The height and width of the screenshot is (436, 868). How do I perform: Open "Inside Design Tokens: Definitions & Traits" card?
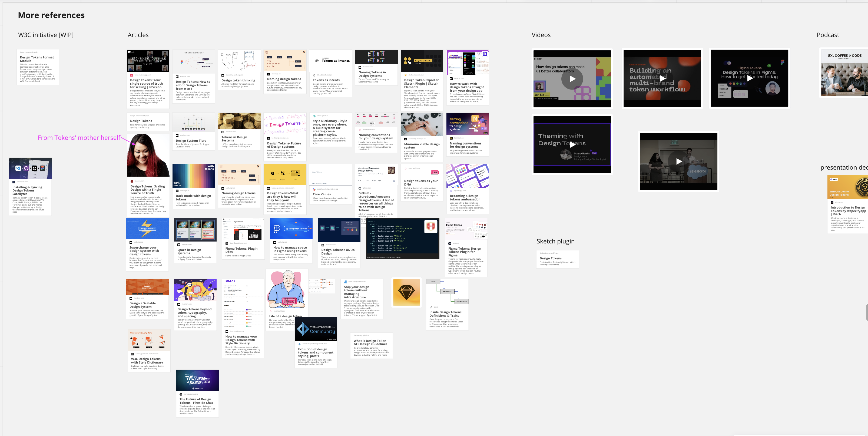(x=447, y=305)
